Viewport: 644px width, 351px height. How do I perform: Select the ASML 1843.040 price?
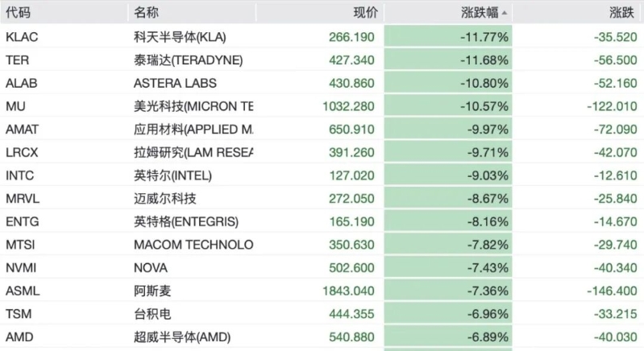[348, 291]
